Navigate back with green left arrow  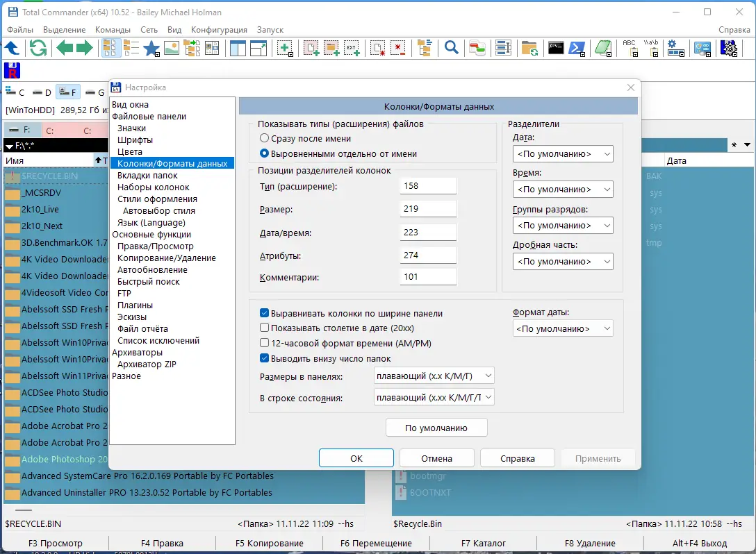[65, 48]
